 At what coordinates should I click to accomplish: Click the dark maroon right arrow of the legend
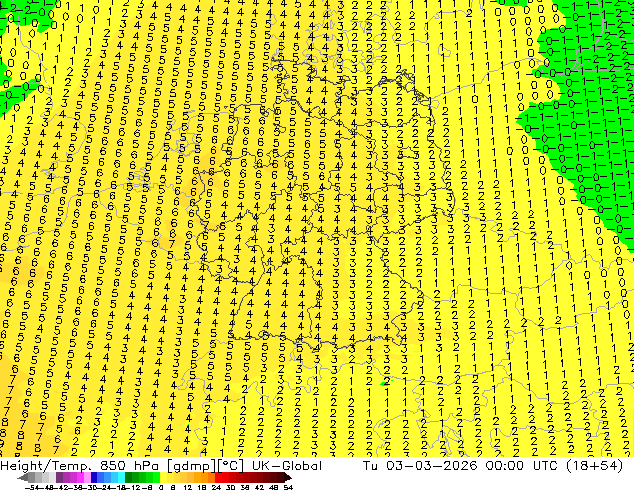click(288, 478)
